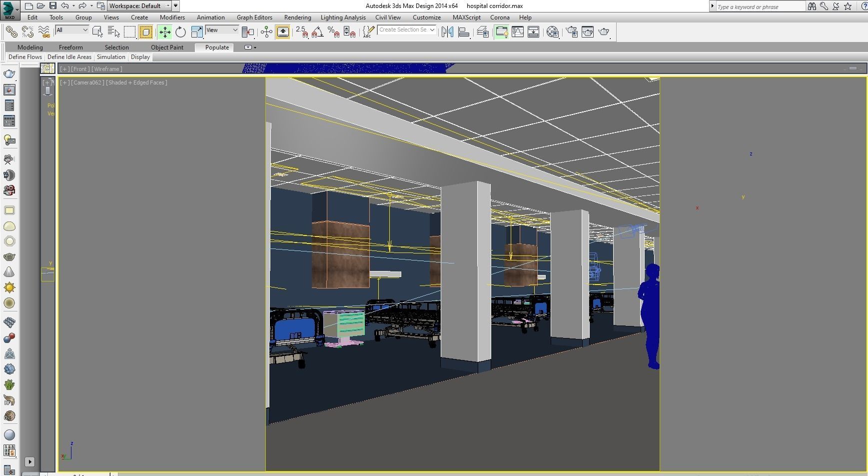The height and width of the screenshot is (476, 868).
Task: Open the Render Setup dialog
Action: tap(571, 32)
